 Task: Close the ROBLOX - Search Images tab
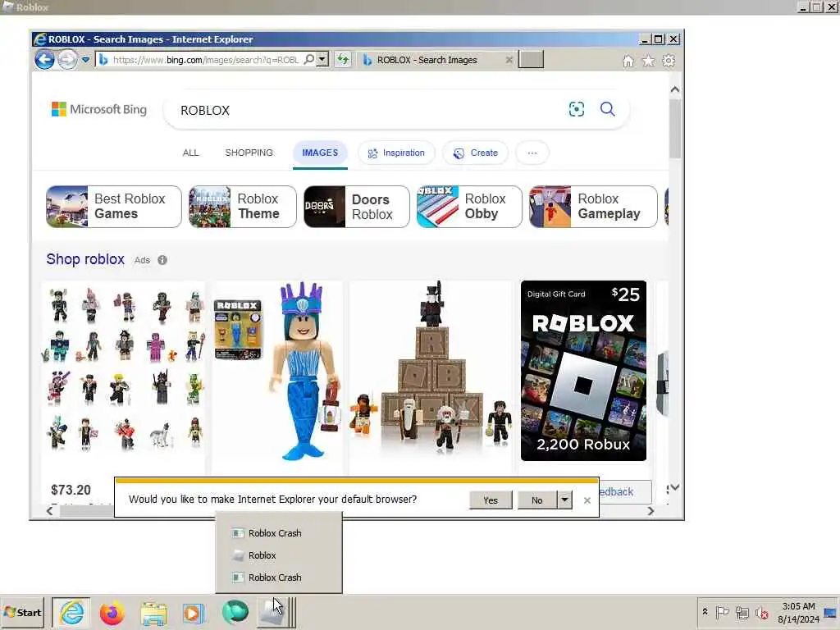coord(509,60)
